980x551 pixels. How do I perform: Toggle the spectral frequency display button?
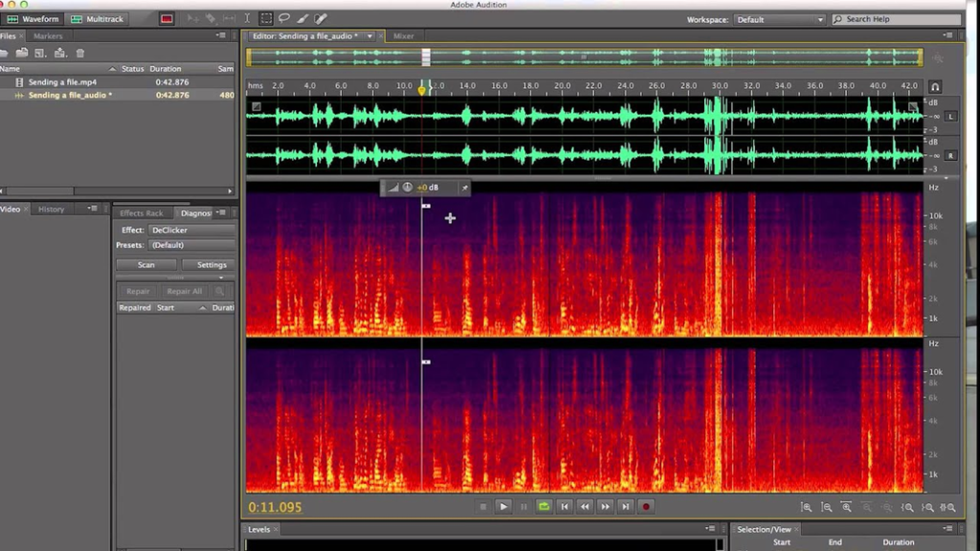point(167,18)
